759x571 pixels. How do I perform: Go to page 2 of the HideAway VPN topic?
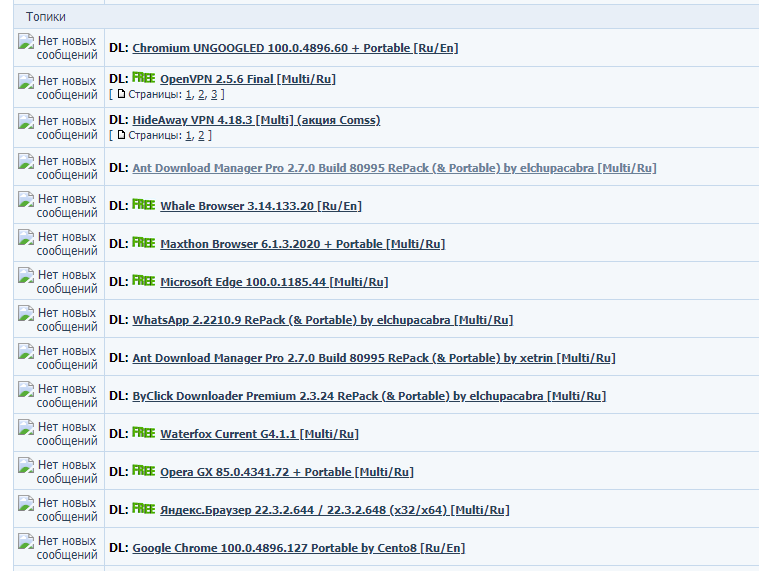[201, 135]
